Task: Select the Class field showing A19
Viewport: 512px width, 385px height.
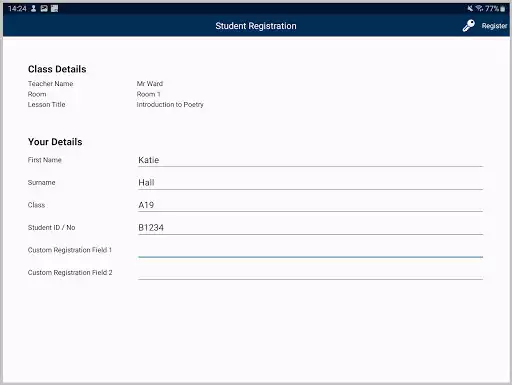Action: click(310, 205)
